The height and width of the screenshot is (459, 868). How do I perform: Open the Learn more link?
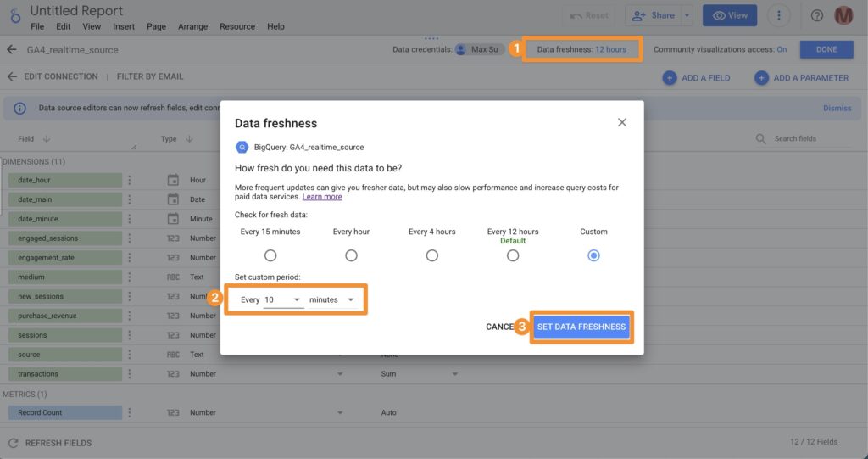pyautogui.click(x=322, y=197)
